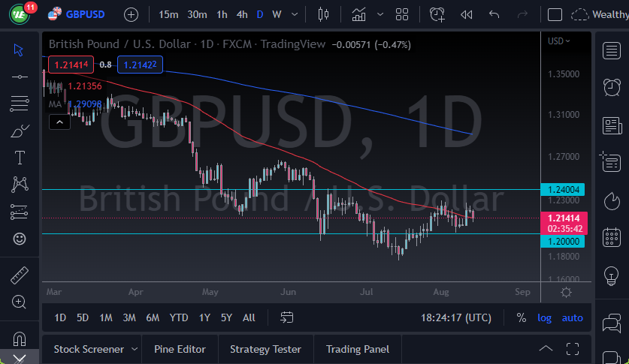This screenshot has height=364, width=629.
Task: Toggle the auto scale option
Action: click(x=573, y=317)
